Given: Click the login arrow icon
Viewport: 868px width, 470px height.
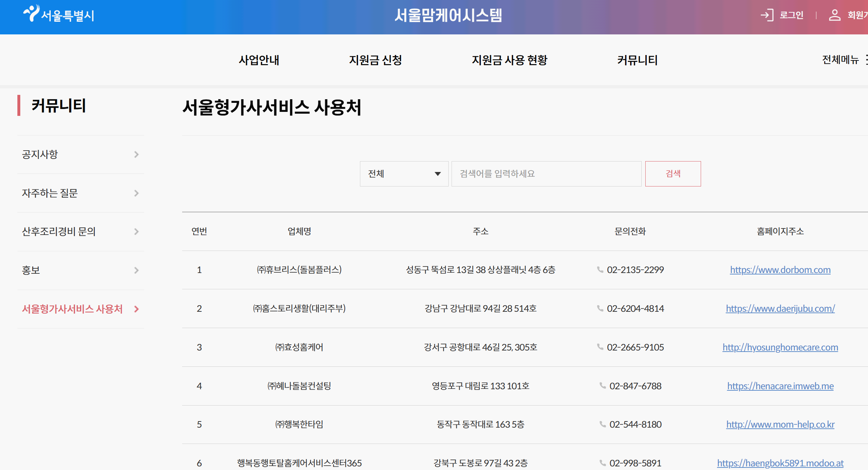Looking at the screenshot, I should [x=767, y=15].
